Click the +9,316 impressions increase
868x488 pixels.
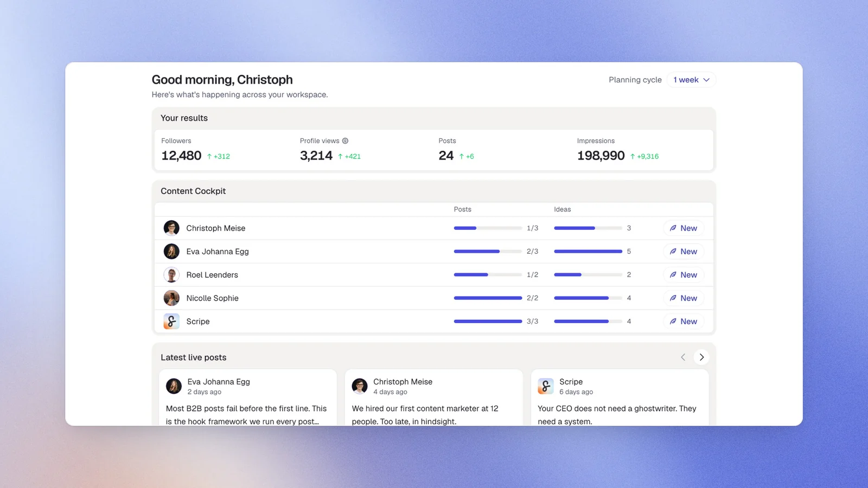[644, 157]
